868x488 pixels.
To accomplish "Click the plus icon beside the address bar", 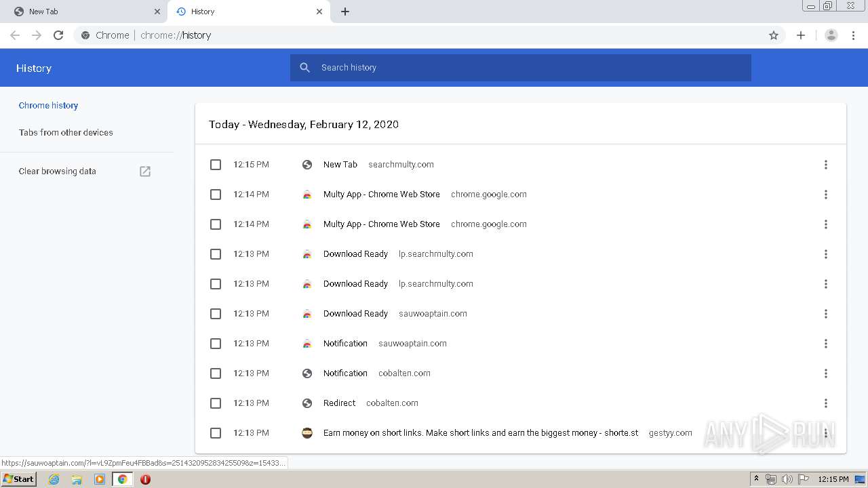I will pyautogui.click(x=801, y=35).
